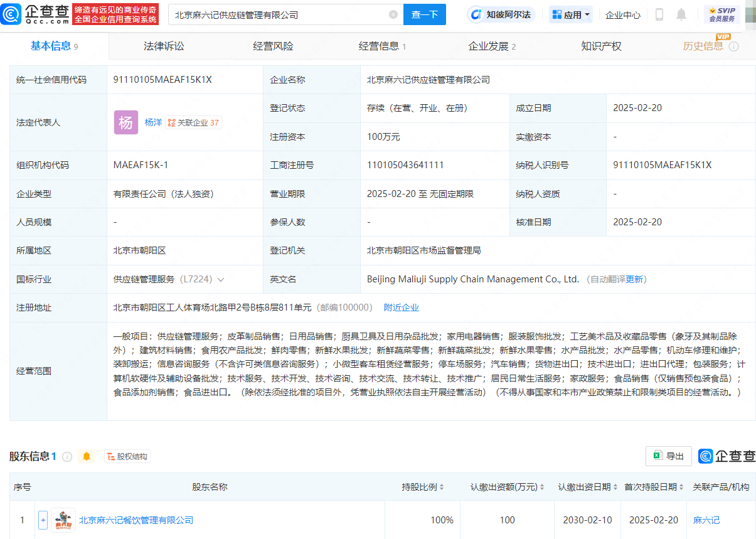Open the 知识产权 tab

pyautogui.click(x=600, y=45)
